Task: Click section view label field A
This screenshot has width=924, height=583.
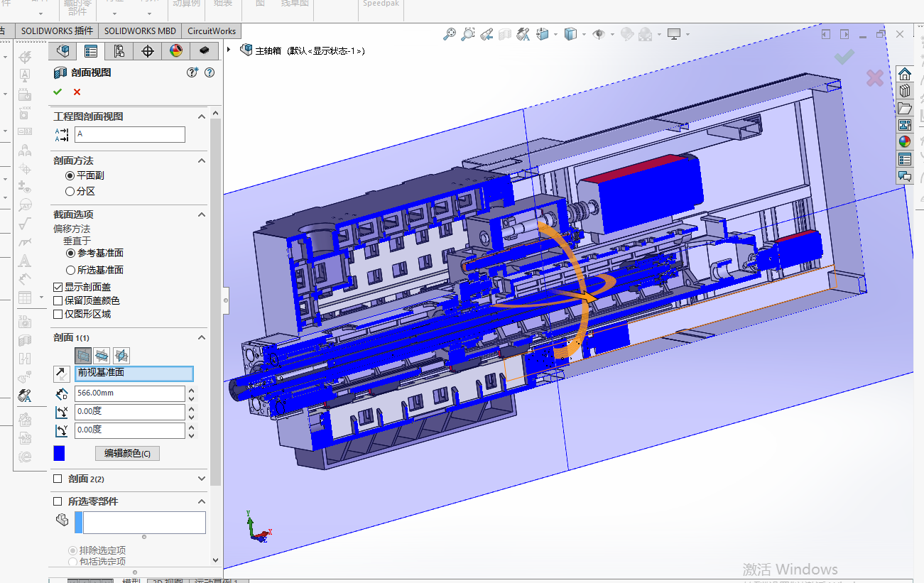Action: [x=129, y=134]
